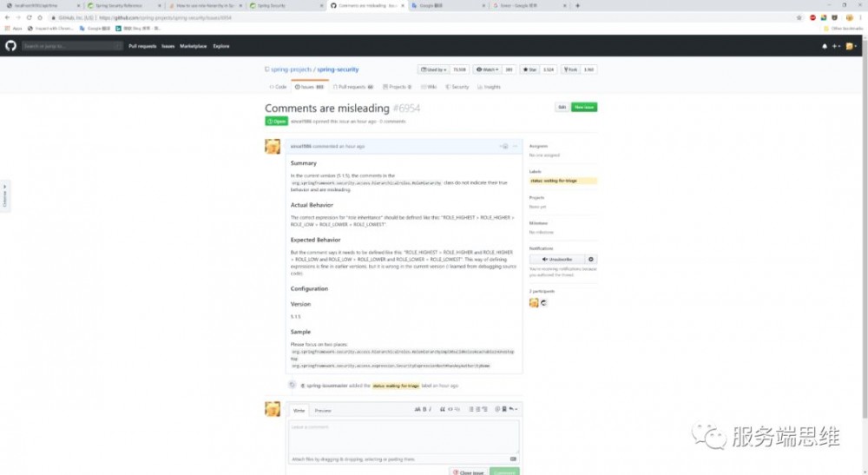The width and height of the screenshot is (868, 475).
Task: Switch to the repository Pull requests tab
Action: (x=353, y=87)
